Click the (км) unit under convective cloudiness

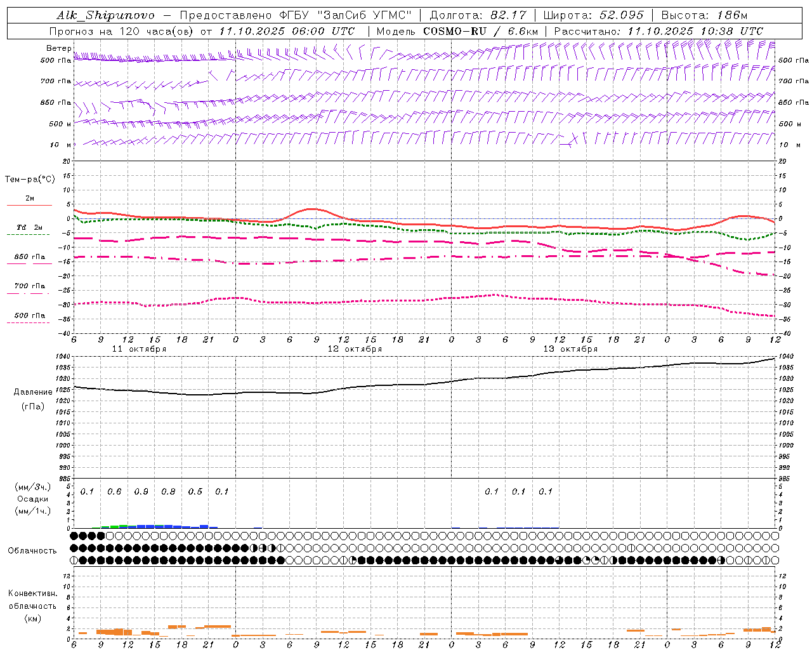click(32, 618)
